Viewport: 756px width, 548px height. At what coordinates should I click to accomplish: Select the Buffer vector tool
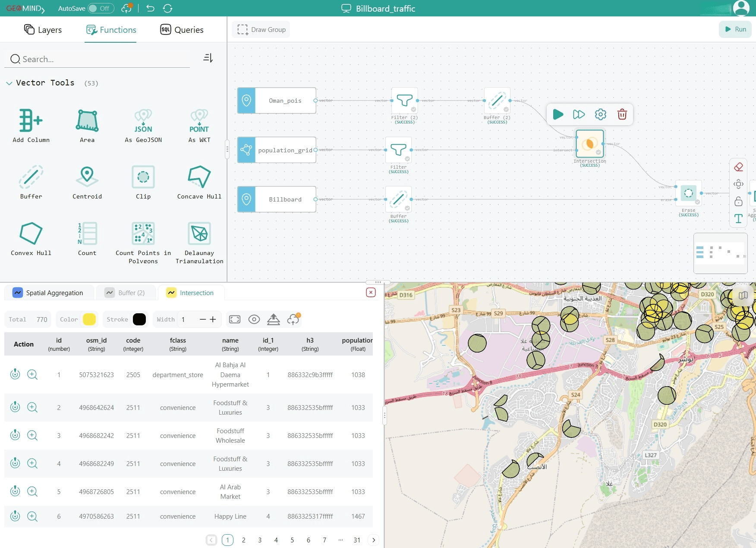[31, 178]
